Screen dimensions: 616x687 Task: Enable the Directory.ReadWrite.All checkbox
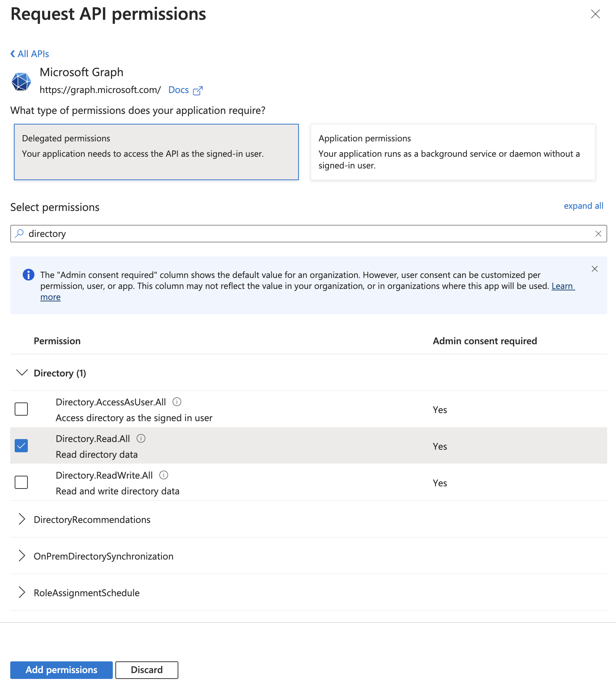click(x=21, y=482)
